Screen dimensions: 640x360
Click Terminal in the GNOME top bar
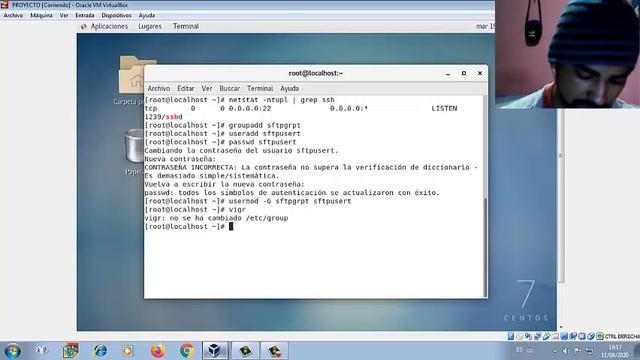pyautogui.click(x=186, y=26)
